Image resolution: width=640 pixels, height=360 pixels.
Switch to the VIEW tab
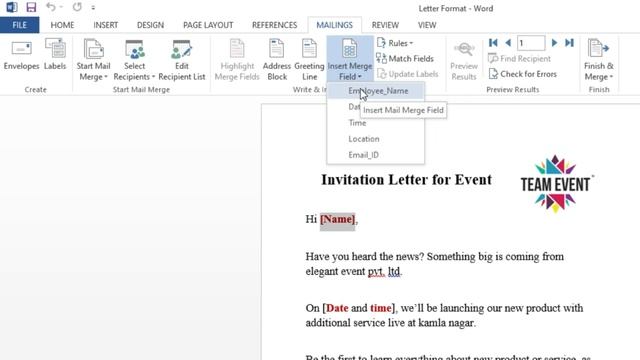pos(427,25)
